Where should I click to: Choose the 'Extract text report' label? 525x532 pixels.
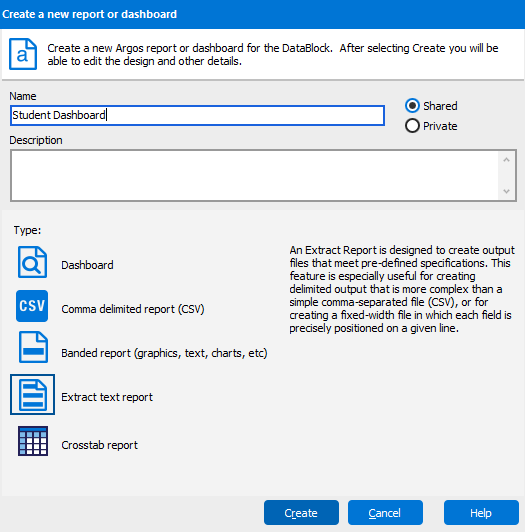tap(107, 397)
